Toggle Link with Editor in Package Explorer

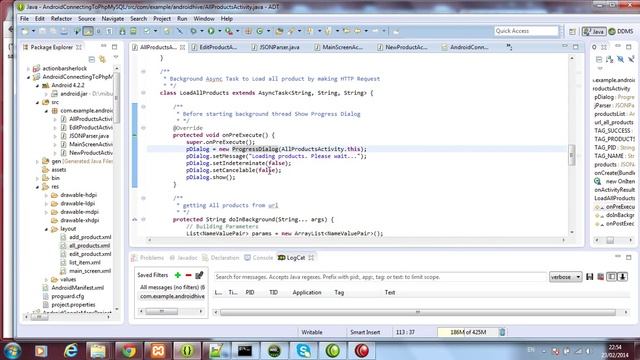(x=102, y=60)
